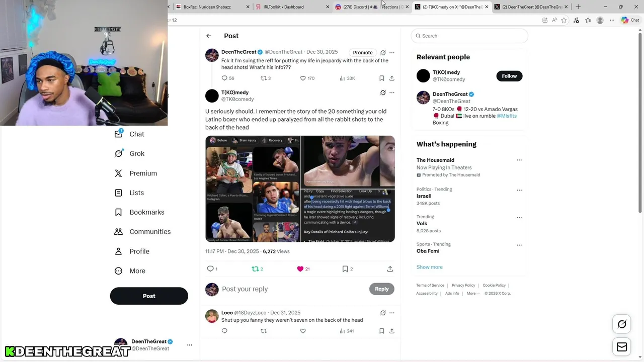Follow T(KO)medy in Relevant people

[x=509, y=76]
